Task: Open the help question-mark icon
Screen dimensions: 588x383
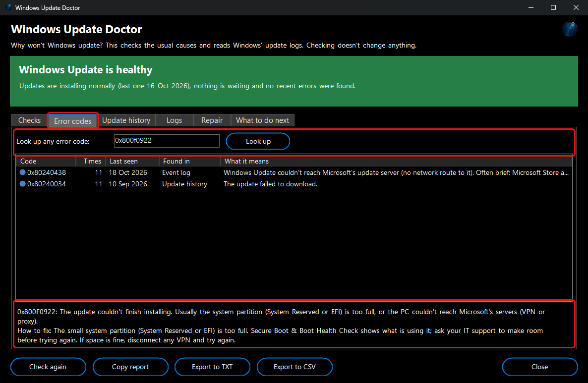Action: pyautogui.click(x=569, y=29)
